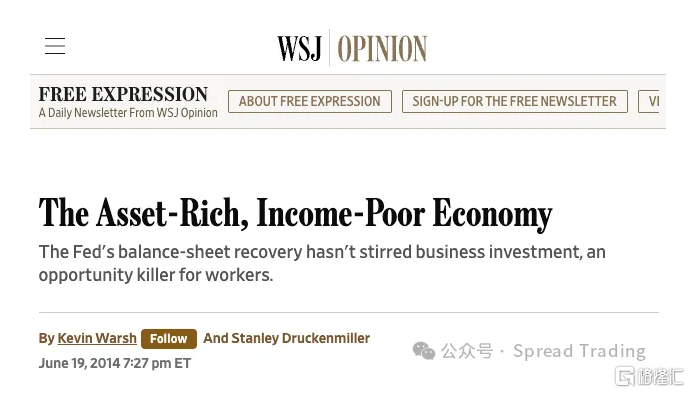Click the FREE EXPRESSION newsletter title
The image size is (690, 393).
123,94
